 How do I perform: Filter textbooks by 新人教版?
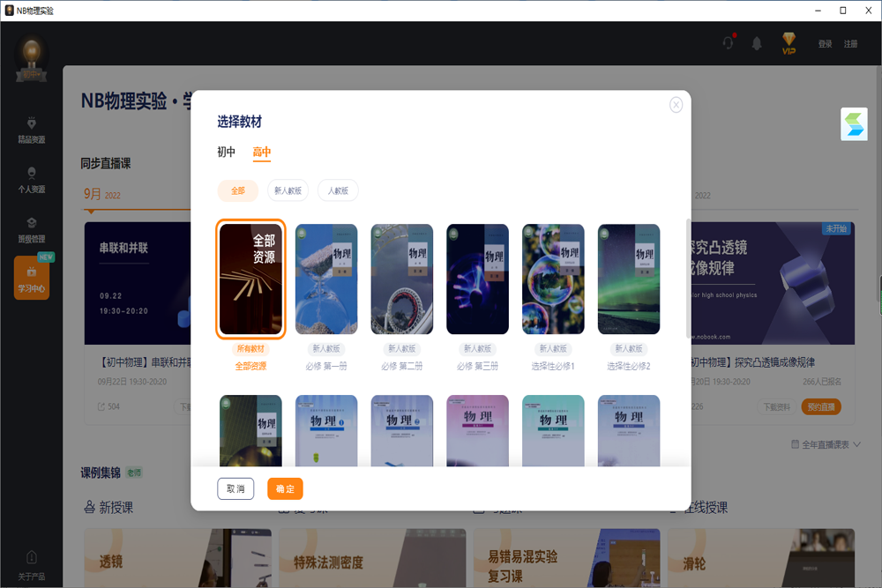pos(288,190)
